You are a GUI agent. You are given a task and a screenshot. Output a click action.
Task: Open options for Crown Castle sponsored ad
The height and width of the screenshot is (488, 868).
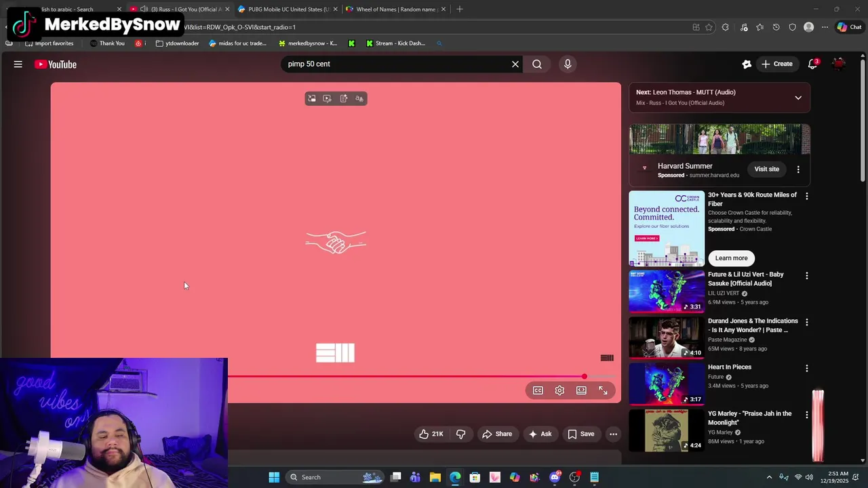(806, 196)
